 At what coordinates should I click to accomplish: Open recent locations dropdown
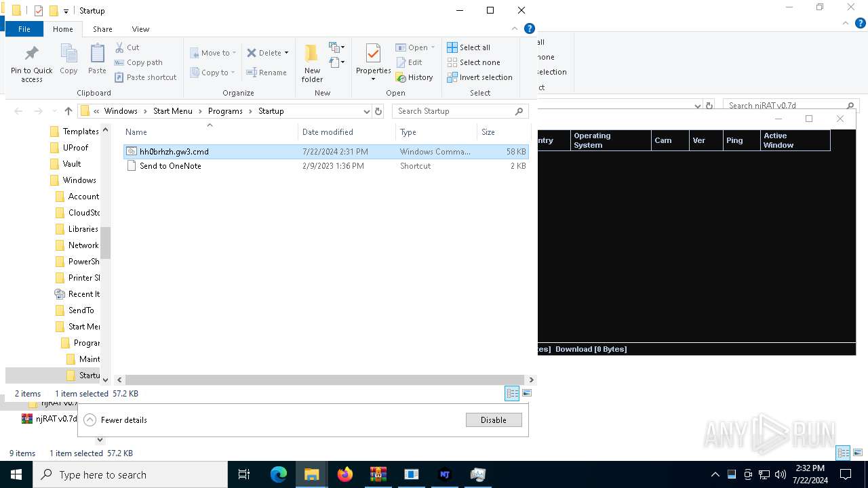pos(53,111)
